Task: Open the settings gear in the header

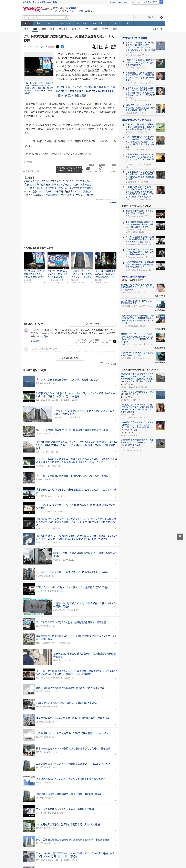Action: [161, 18]
